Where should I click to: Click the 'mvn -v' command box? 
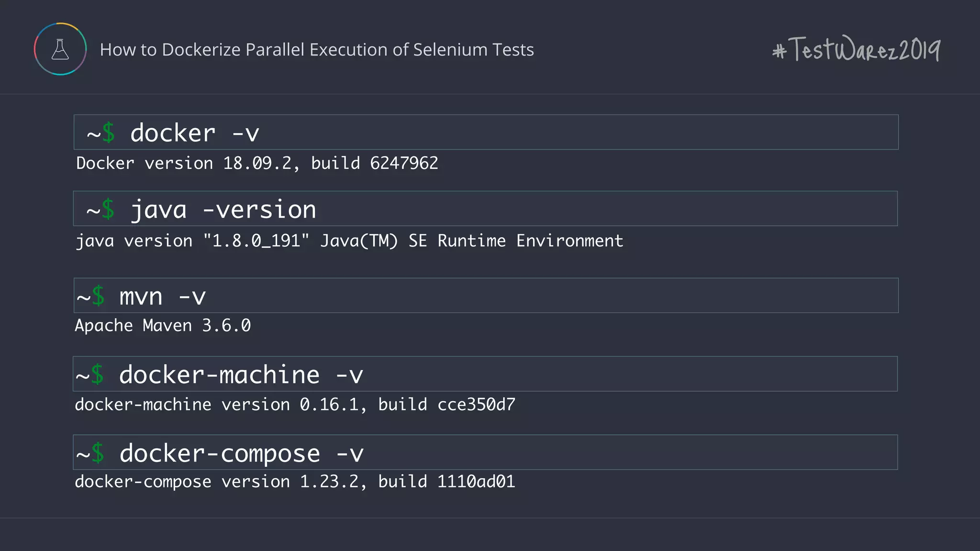pos(486,296)
